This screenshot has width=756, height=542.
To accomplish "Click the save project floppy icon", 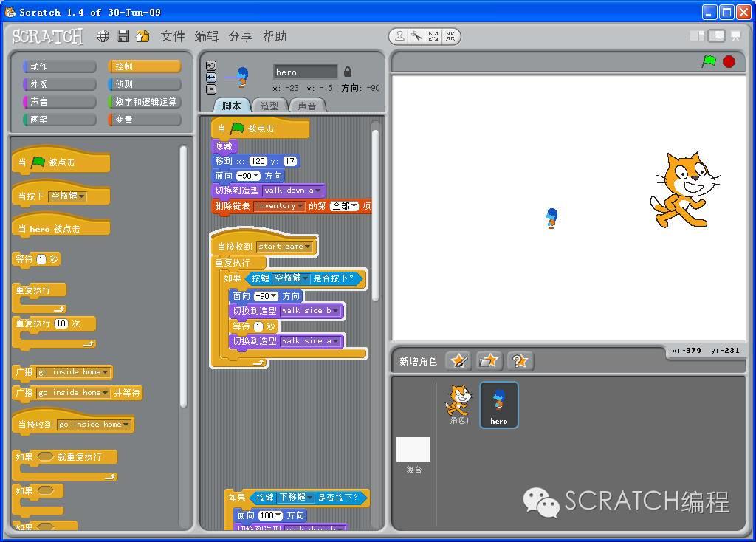I will pyautogui.click(x=123, y=36).
